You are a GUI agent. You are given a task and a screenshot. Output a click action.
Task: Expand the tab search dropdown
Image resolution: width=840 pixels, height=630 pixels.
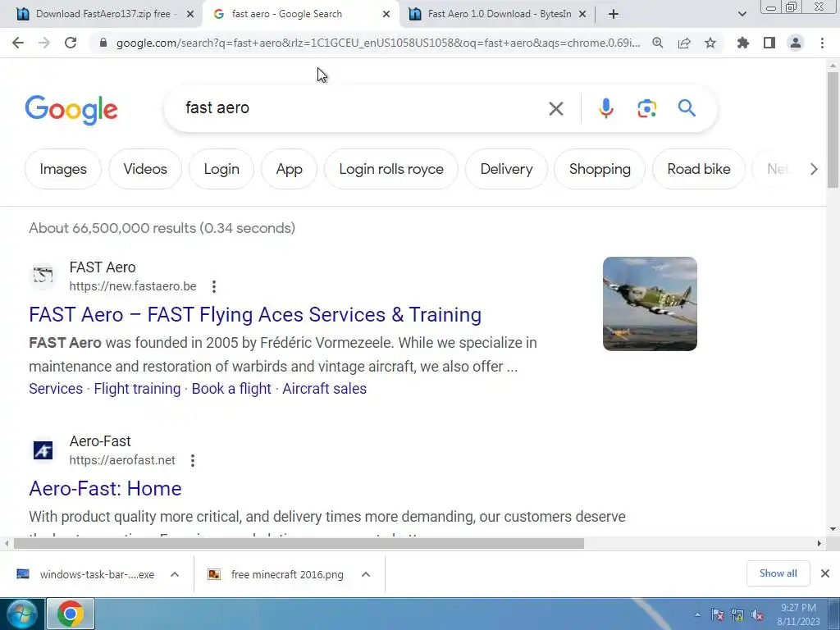coord(742,14)
